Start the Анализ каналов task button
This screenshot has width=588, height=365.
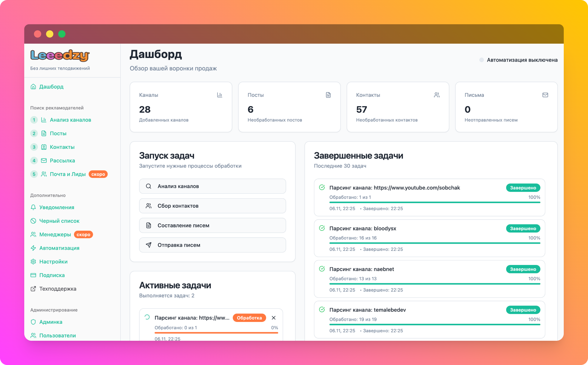(x=212, y=186)
